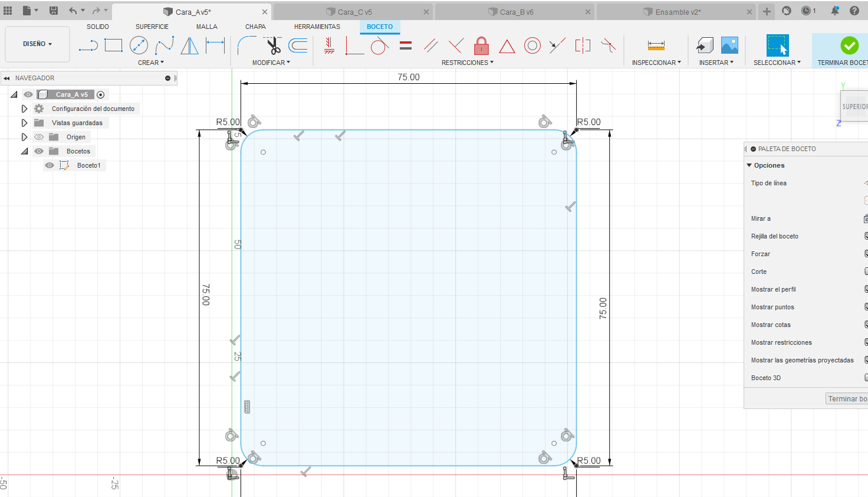868x497 pixels.
Task: Collapse the Opciones palette section
Action: point(749,165)
